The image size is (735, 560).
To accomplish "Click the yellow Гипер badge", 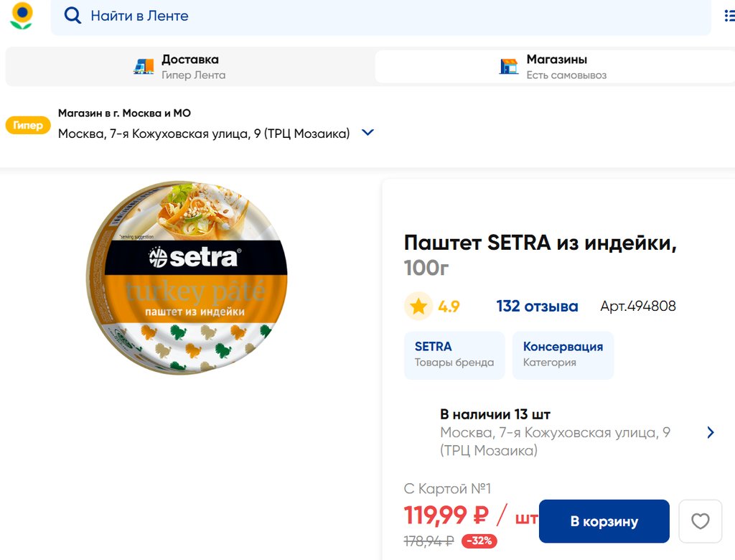I will point(28,126).
